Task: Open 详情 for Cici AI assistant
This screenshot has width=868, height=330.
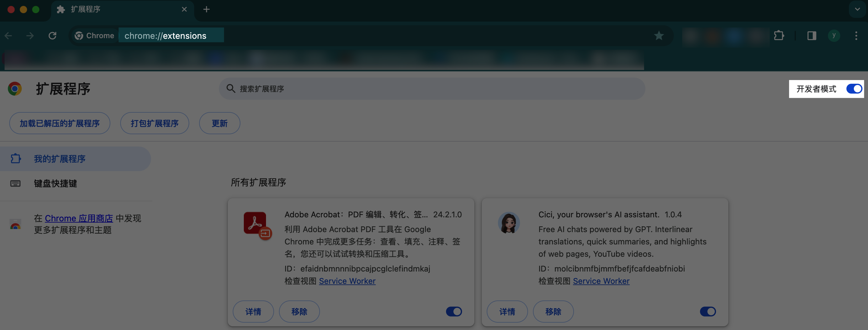Action: point(507,312)
